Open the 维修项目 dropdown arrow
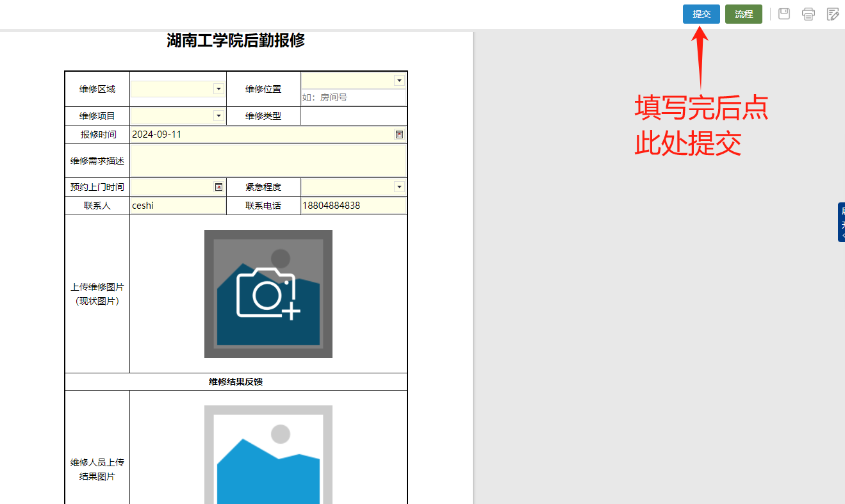The height and width of the screenshot is (504, 845). (x=218, y=116)
